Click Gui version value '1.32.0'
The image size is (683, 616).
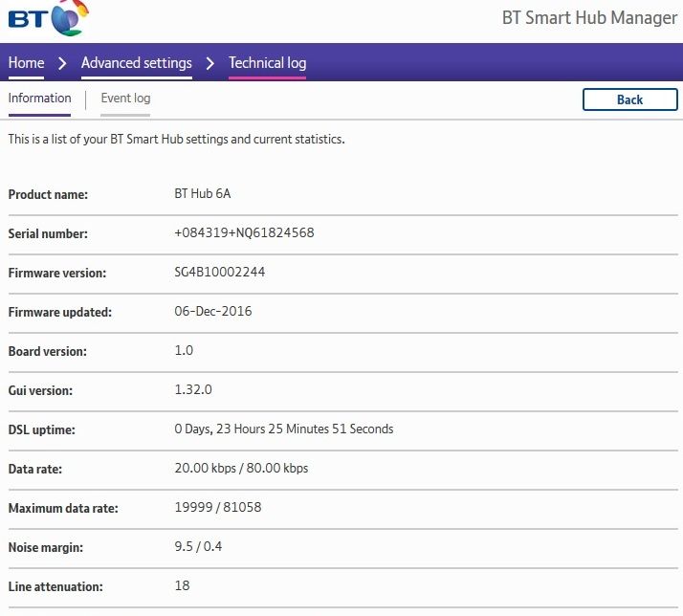click(x=193, y=389)
